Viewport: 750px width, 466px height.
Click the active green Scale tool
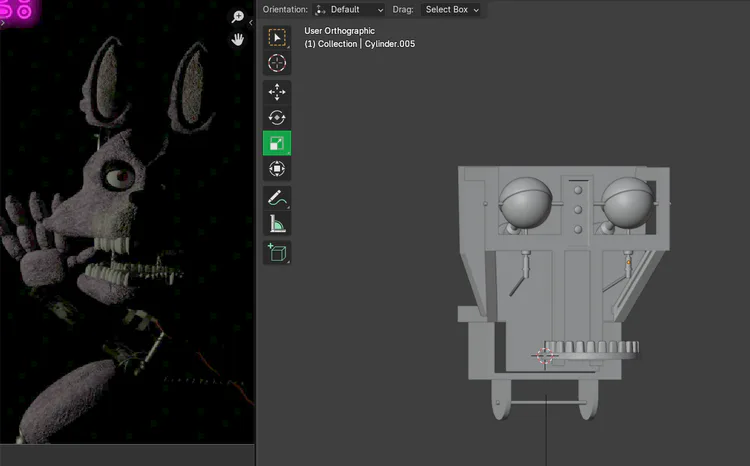pos(277,143)
